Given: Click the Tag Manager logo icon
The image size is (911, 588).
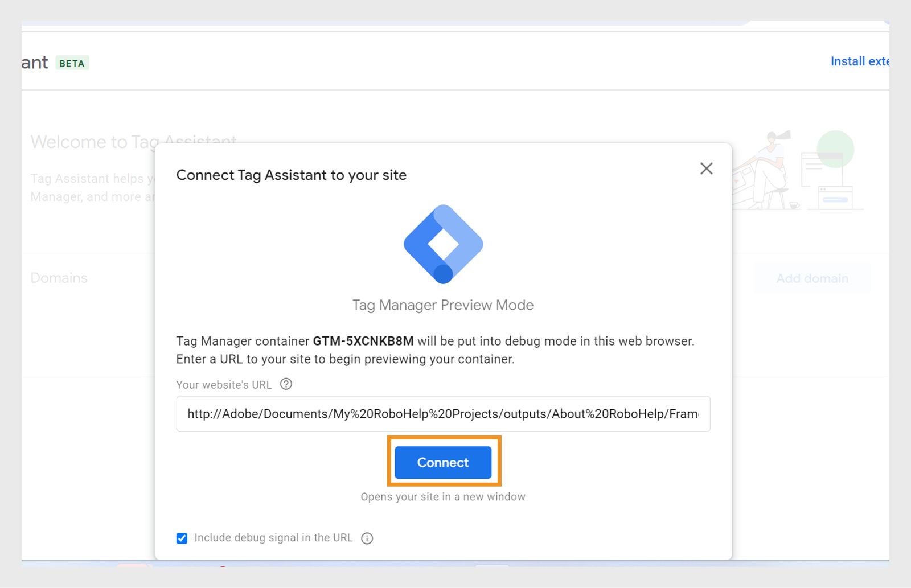Looking at the screenshot, I should pos(443,244).
